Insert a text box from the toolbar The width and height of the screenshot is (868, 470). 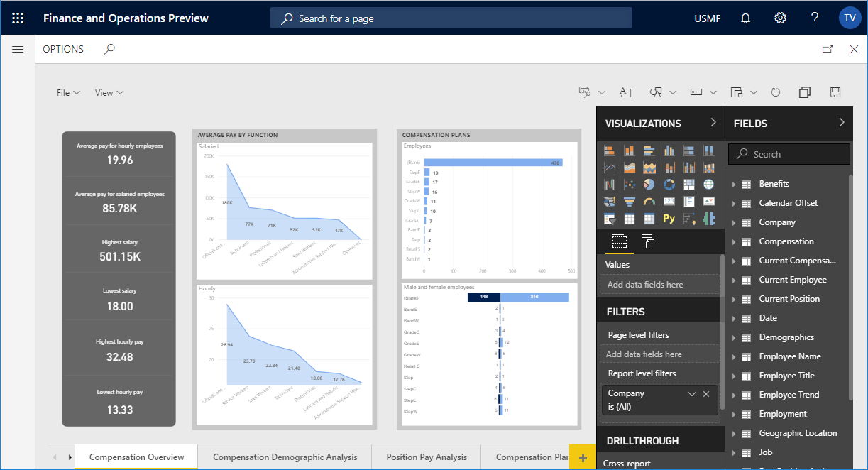[625, 92]
